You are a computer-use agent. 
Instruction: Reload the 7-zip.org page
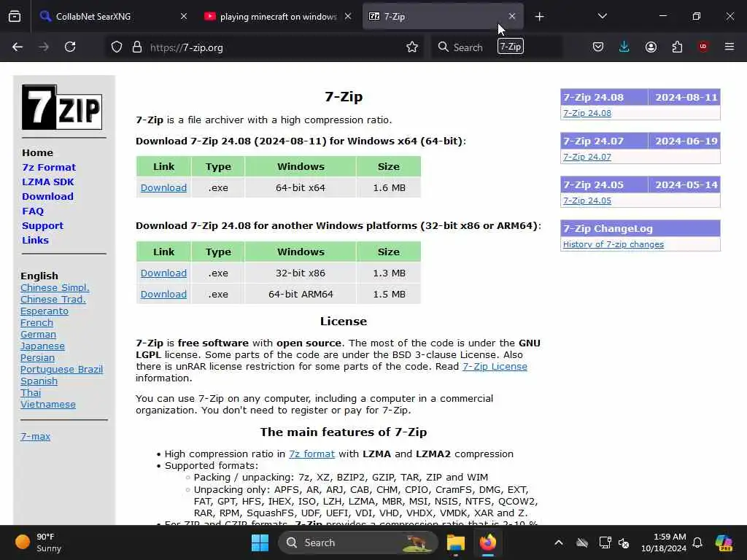[70, 47]
